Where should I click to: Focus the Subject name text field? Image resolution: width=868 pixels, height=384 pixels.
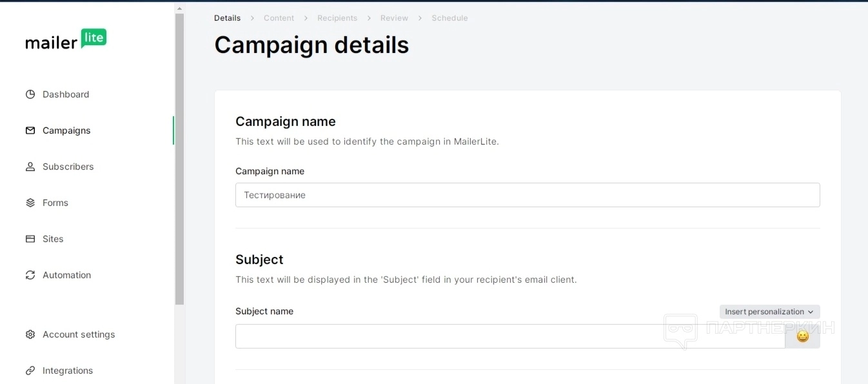[509, 336]
